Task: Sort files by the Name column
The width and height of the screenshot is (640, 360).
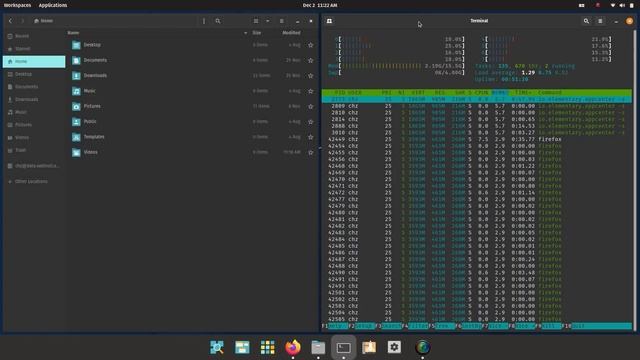Action: 73,33
